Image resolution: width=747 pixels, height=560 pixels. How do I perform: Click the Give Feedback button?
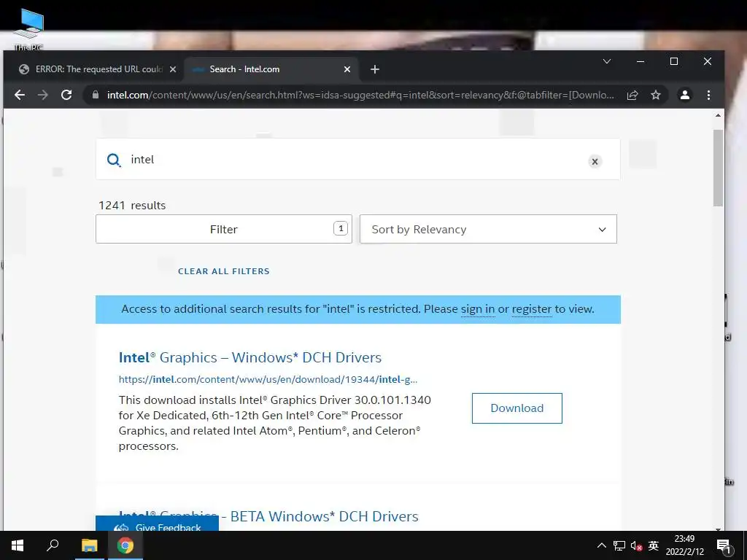coord(158,524)
